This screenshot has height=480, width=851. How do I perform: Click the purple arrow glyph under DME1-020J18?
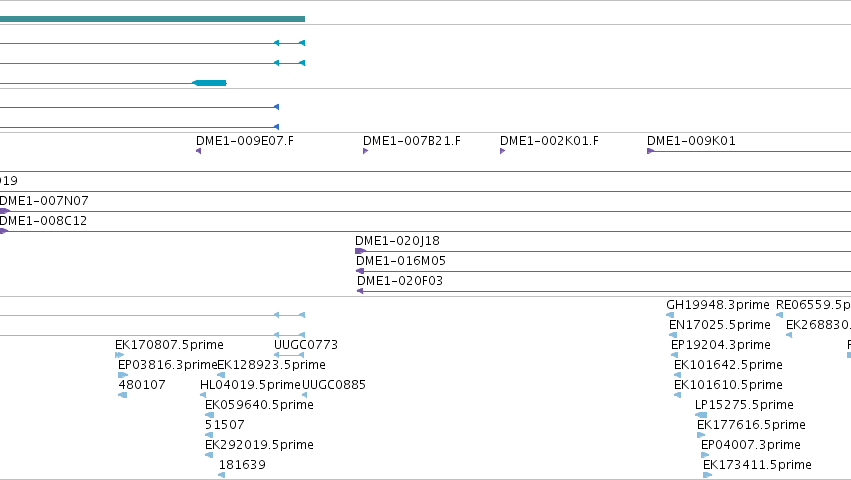click(360, 251)
